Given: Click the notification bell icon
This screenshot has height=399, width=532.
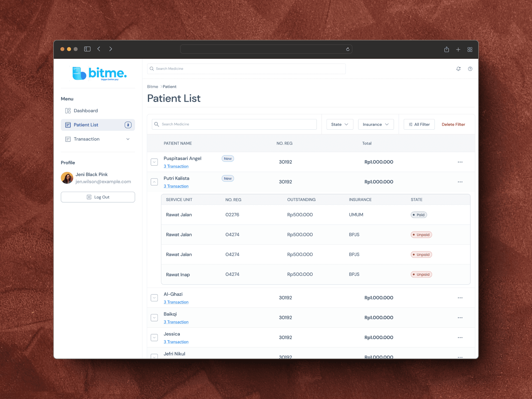Looking at the screenshot, I should (x=458, y=69).
